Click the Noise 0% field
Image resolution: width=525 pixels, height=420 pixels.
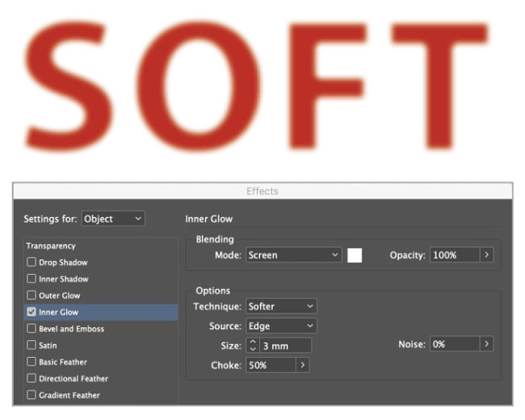[x=455, y=344]
